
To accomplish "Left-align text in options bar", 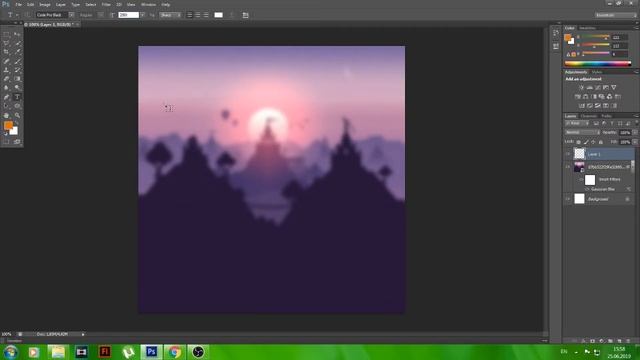I will pyautogui.click(x=189, y=15).
